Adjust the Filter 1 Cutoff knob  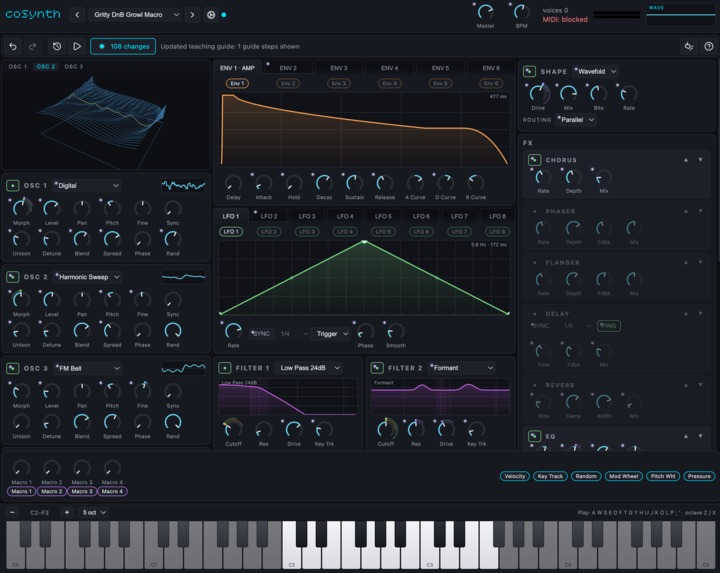pyautogui.click(x=233, y=429)
